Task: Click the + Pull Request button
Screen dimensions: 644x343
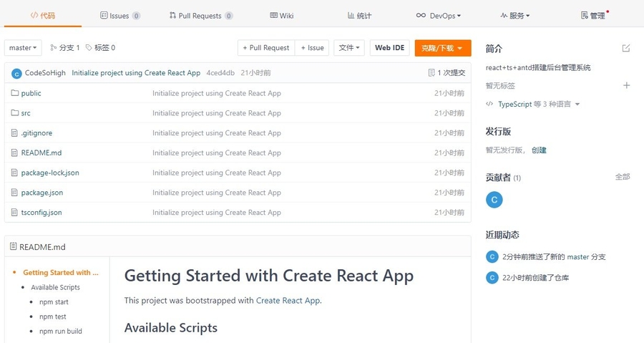Action: point(266,48)
